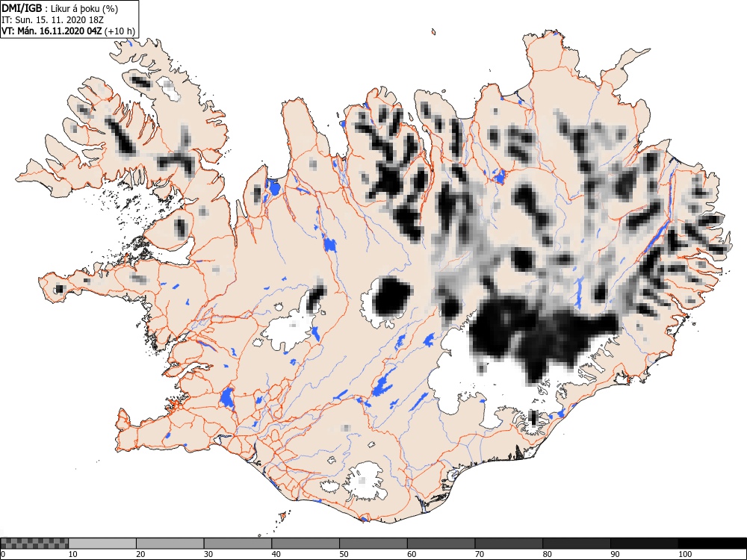This screenshot has width=747, height=560.
Task: Click the 'VT: Mán. 16.11.2020 04Z' valid time
Action: [52, 31]
